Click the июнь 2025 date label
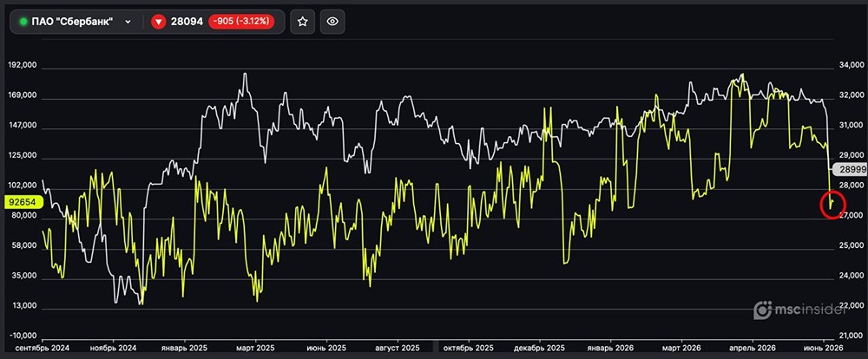This screenshot has height=359, width=868. 326,349
